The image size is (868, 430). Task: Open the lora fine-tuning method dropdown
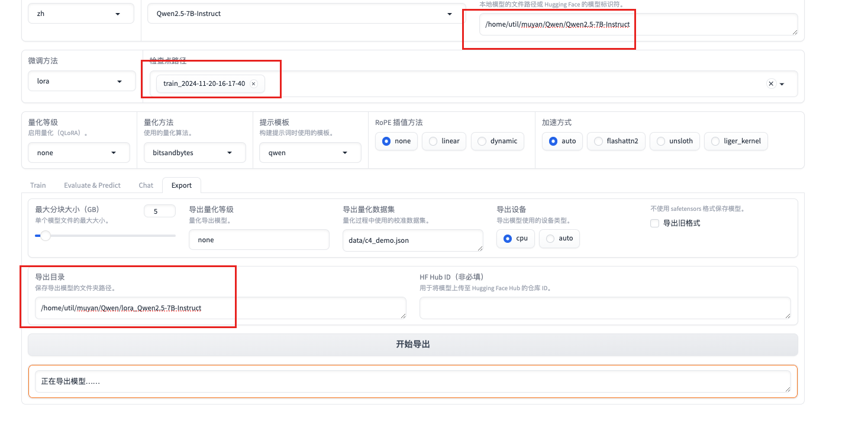coord(81,81)
